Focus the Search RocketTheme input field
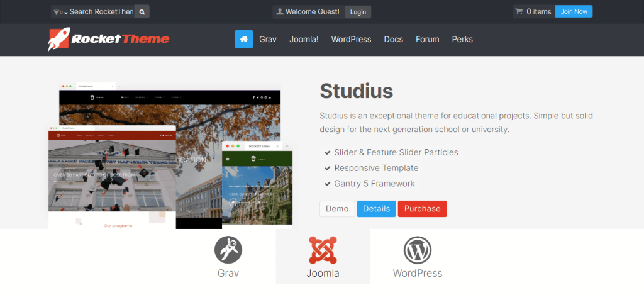 [x=101, y=12]
